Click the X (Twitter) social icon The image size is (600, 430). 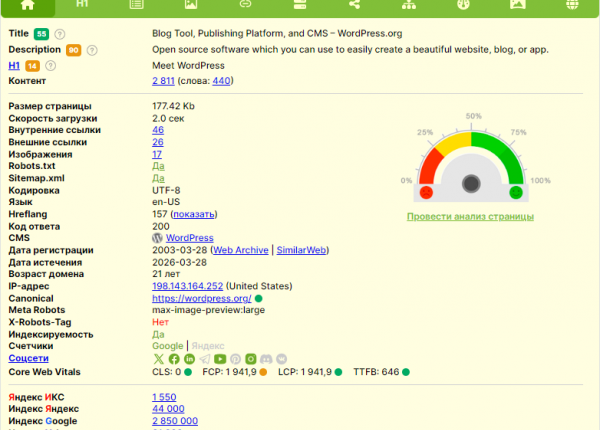159,358
